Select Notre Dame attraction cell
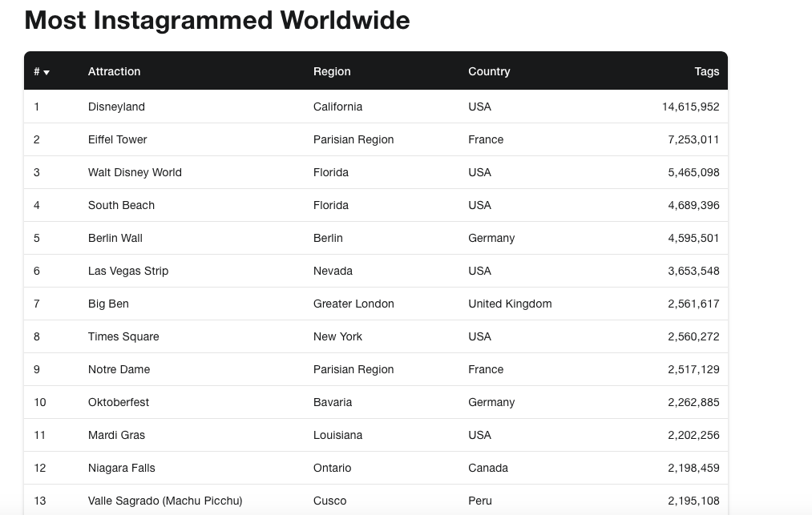The image size is (812, 515). point(119,369)
